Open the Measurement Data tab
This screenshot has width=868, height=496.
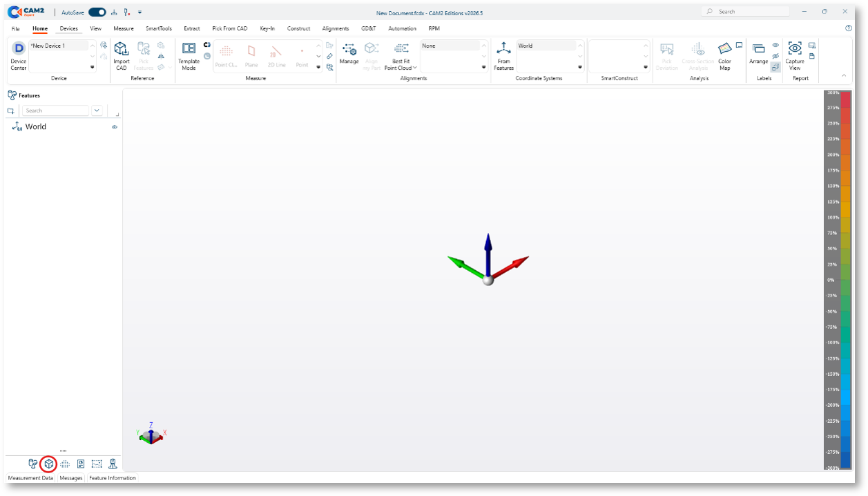click(x=30, y=478)
